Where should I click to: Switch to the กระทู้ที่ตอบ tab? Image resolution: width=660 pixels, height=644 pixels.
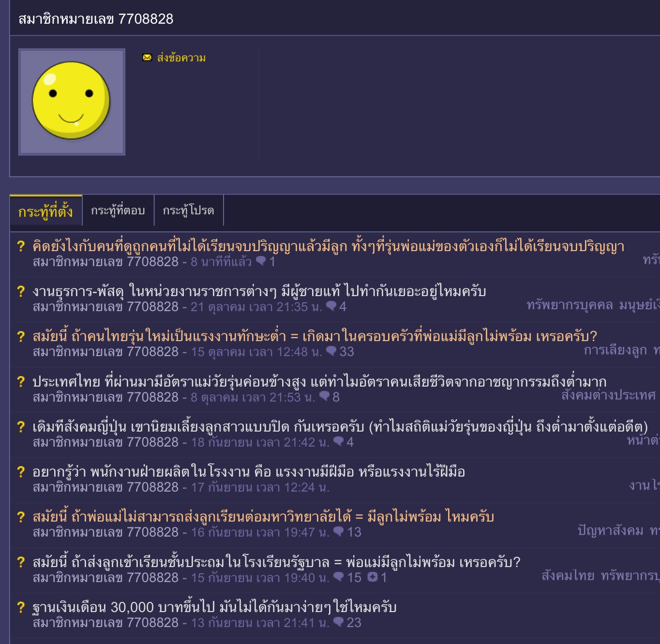click(x=118, y=210)
